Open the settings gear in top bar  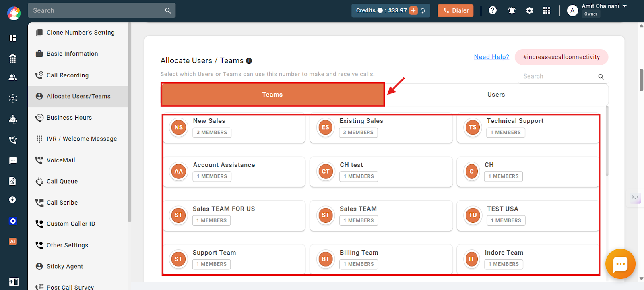(x=530, y=11)
